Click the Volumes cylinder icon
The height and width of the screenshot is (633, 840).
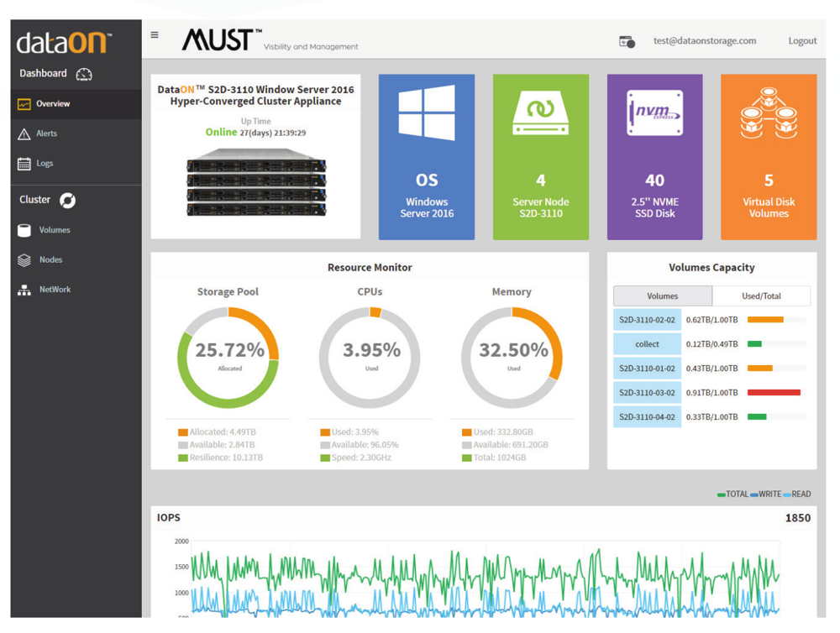coord(24,230)
